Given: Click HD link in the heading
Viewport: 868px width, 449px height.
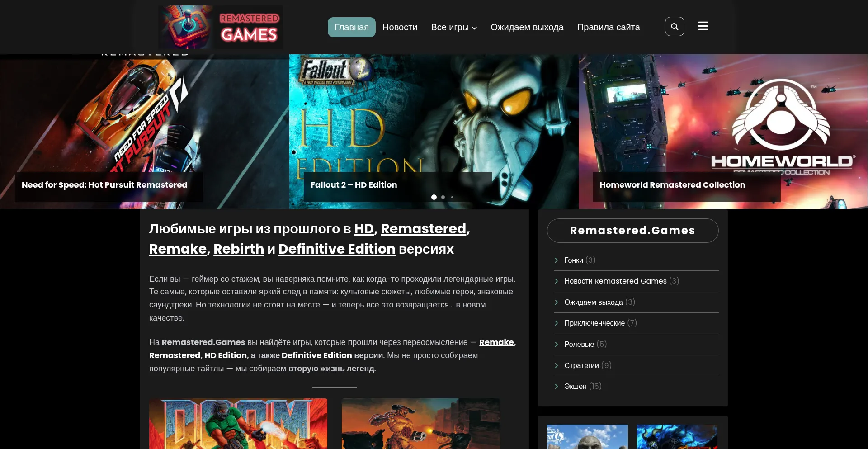Looking at the screenshot, I should (364, 229).
